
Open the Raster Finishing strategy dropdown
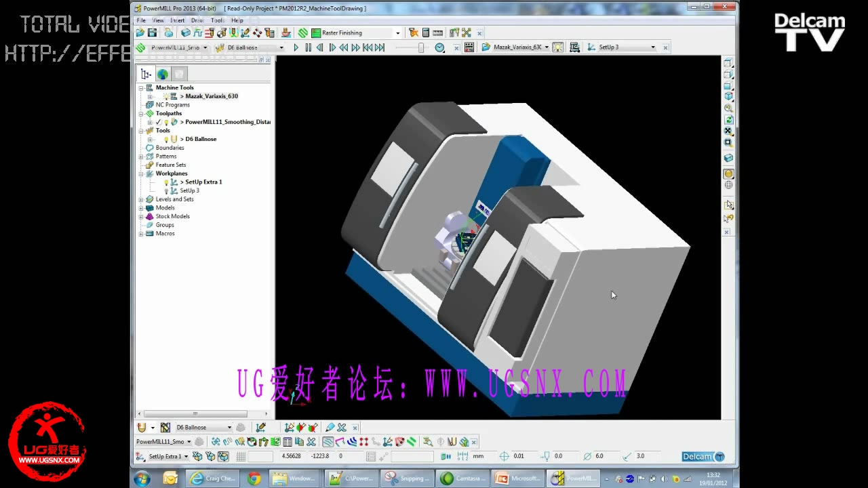[398, 33]
